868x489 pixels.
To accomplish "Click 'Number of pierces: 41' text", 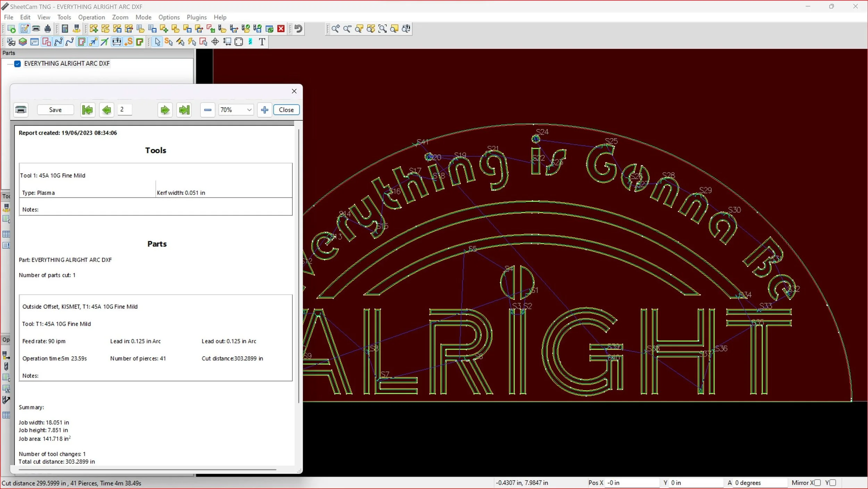I will click(x=138, y=358).
